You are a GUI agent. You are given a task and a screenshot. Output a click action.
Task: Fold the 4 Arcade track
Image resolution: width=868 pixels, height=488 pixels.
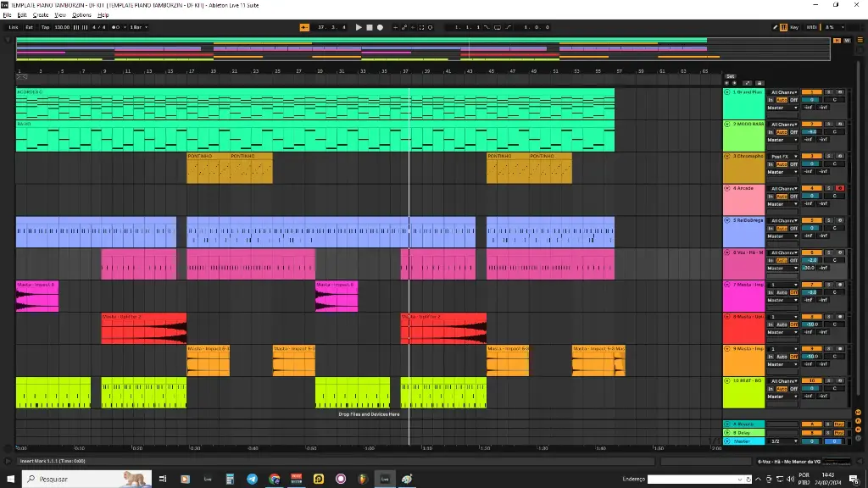pos(726,189)
